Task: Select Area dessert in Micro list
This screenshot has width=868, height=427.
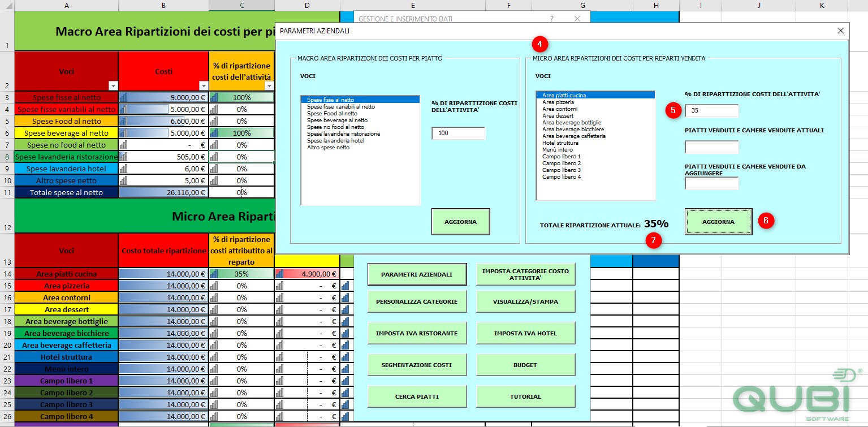Action: click(595, 115)
